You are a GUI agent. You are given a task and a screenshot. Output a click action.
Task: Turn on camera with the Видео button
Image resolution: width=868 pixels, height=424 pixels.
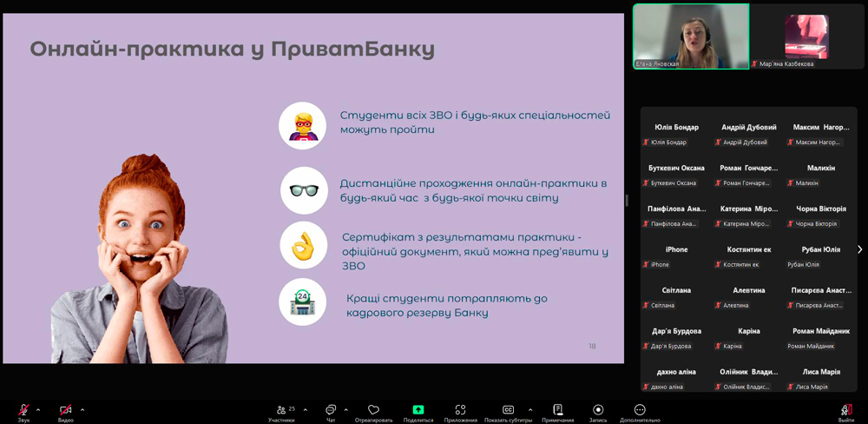[65, 410]
